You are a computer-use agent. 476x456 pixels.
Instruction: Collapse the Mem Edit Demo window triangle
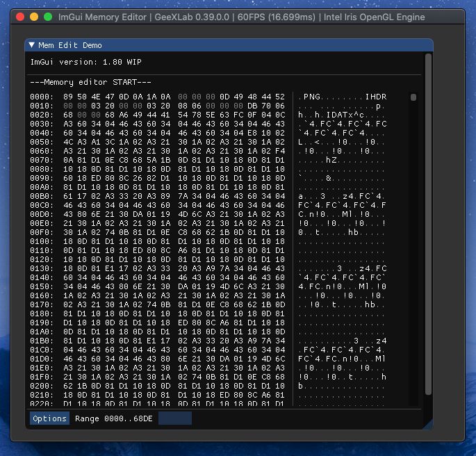click(31, 45)
